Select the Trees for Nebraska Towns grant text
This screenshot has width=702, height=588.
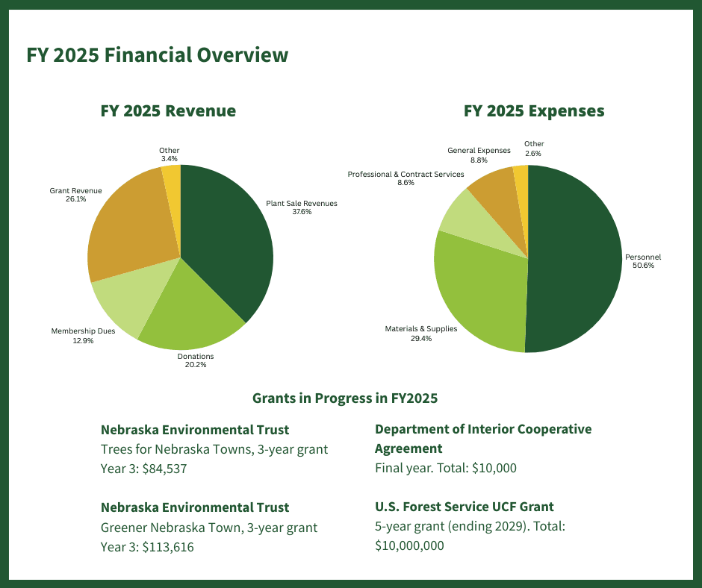214,449
